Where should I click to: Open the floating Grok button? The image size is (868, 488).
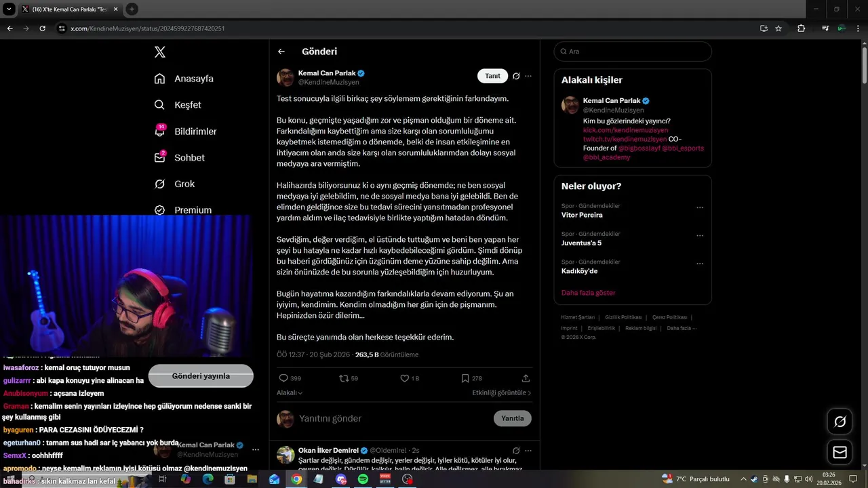840,422
